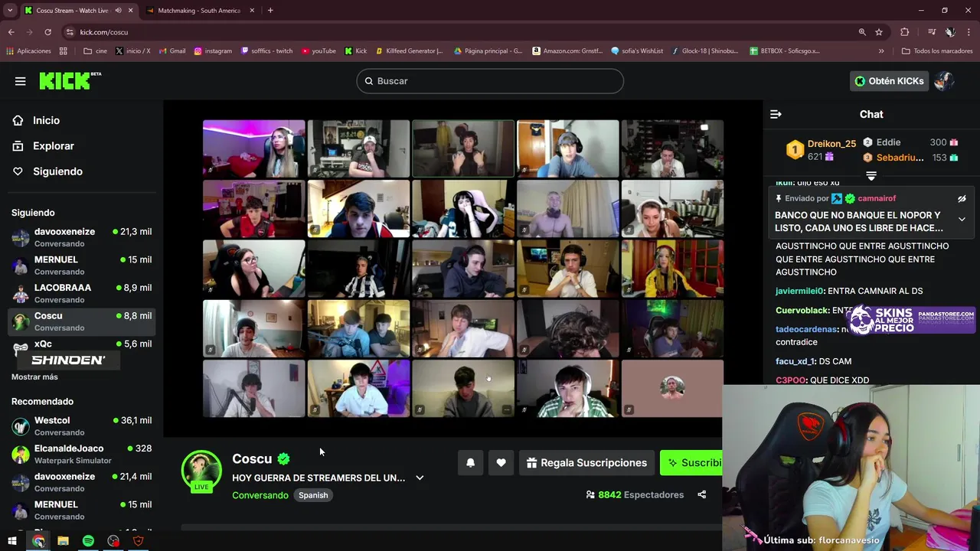Click Coscu's live avatar
The width and height of the screenshot is (980, 551).
[201, 470]
